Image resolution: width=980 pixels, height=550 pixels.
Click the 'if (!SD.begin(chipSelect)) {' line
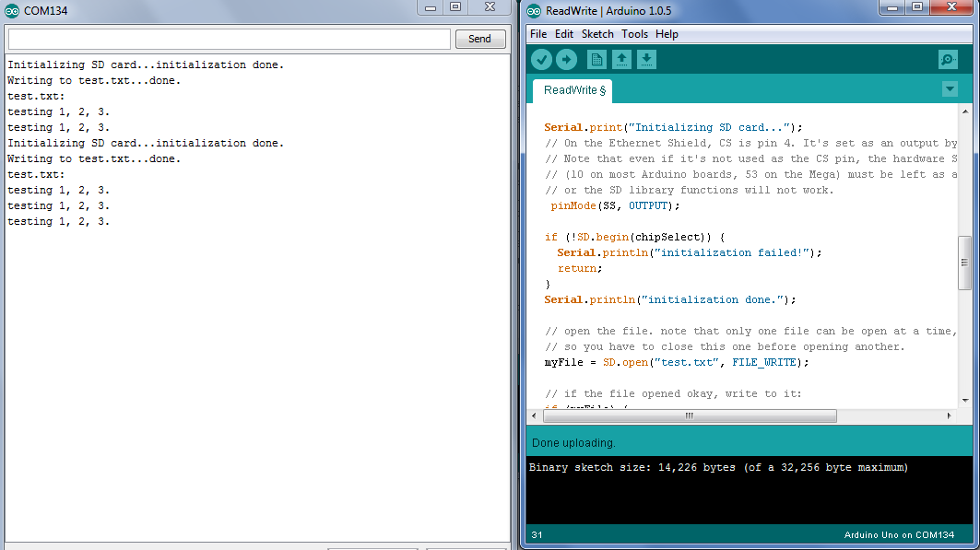pos(634,238)
